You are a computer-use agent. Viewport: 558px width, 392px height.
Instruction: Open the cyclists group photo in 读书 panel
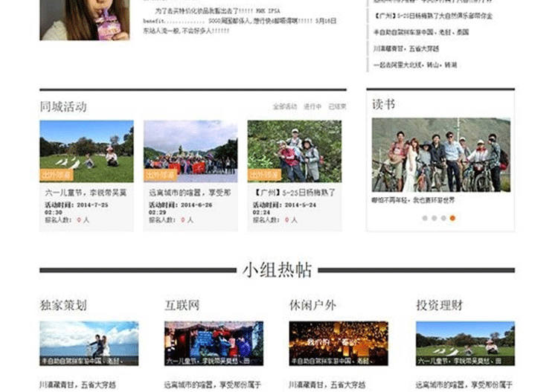tap(441, 155)
